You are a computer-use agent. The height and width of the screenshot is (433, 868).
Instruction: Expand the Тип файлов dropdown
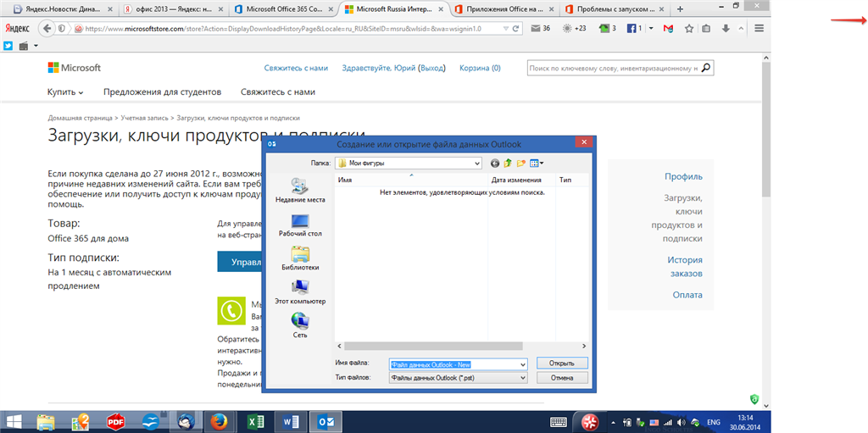[523, 378]
